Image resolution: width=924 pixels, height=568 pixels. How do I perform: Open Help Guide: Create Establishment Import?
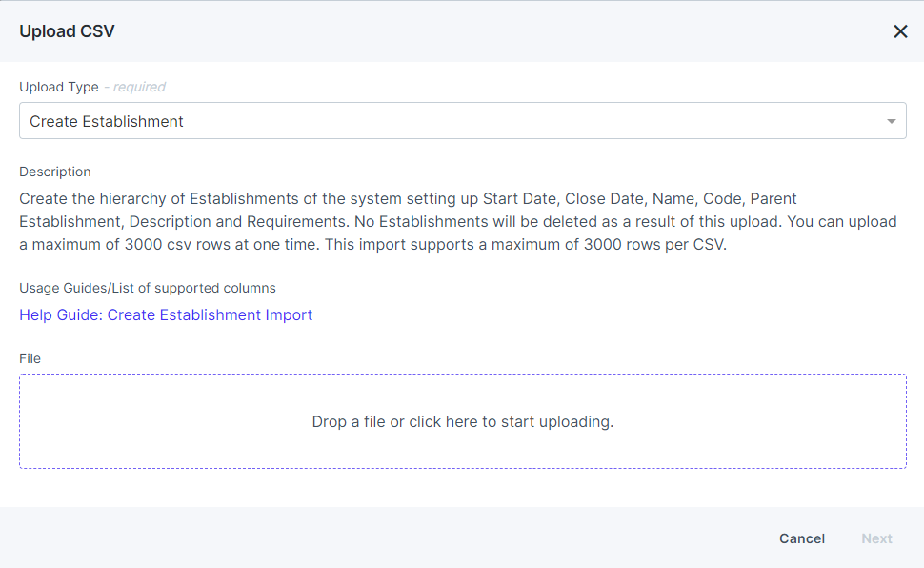(x=166, y=314)
